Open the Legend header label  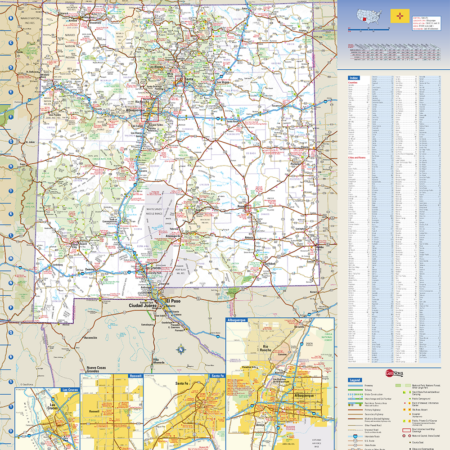coord(355,380)
